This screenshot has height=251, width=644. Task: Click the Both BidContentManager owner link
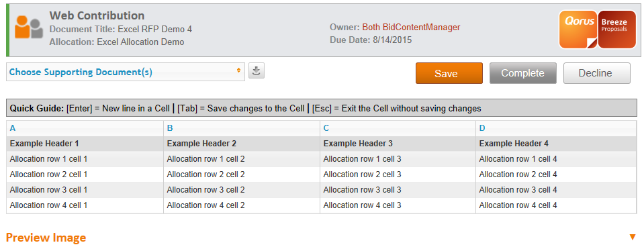point(411,28)
